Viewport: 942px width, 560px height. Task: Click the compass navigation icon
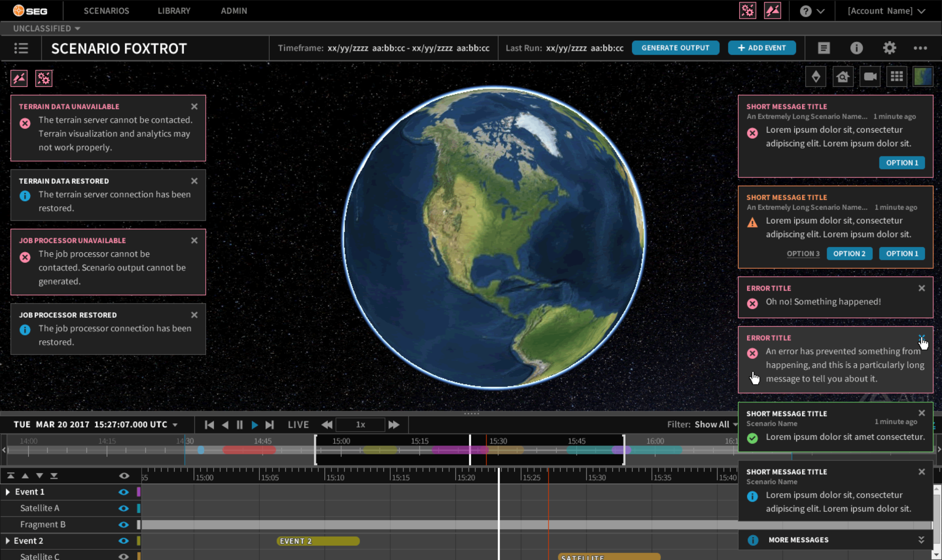click(815, 77)
